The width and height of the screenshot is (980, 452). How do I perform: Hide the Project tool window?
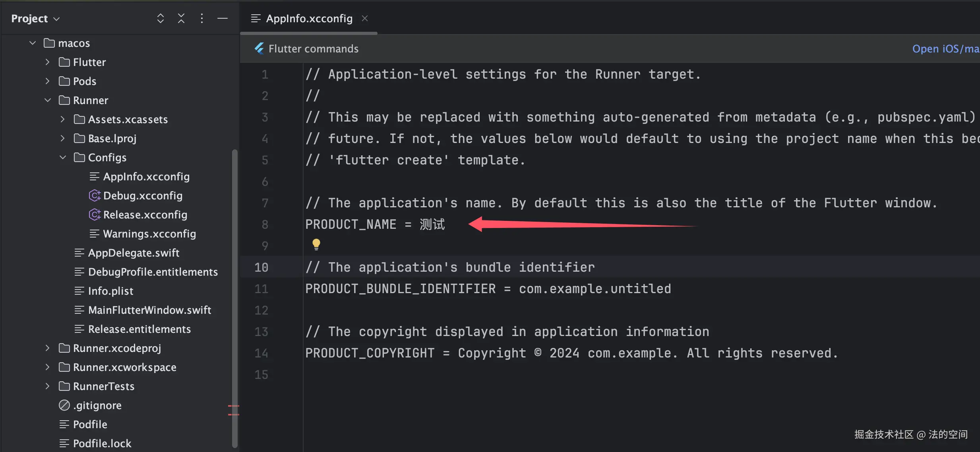pyautogui.click(x=223, y=18)
